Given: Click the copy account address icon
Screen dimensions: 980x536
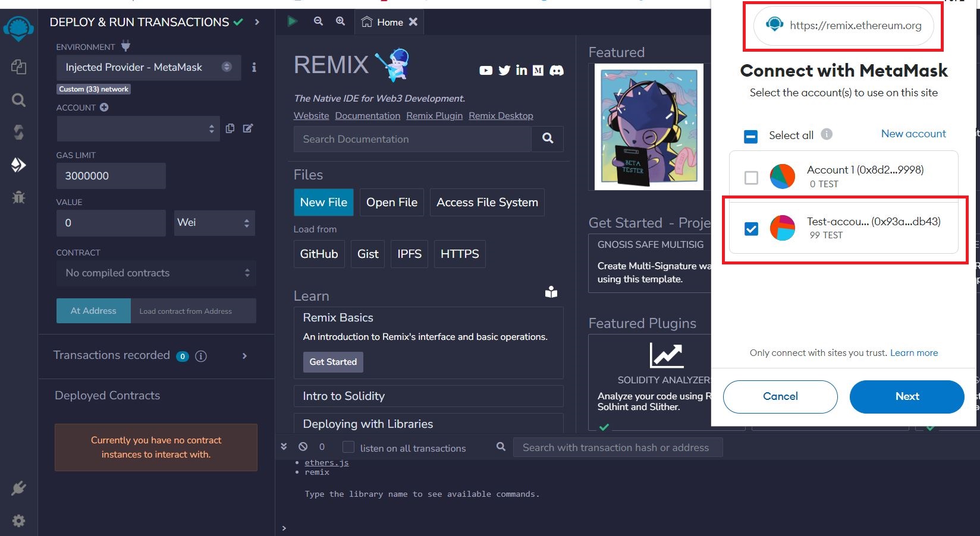Looking at the screenshot, I should point(230,128).
